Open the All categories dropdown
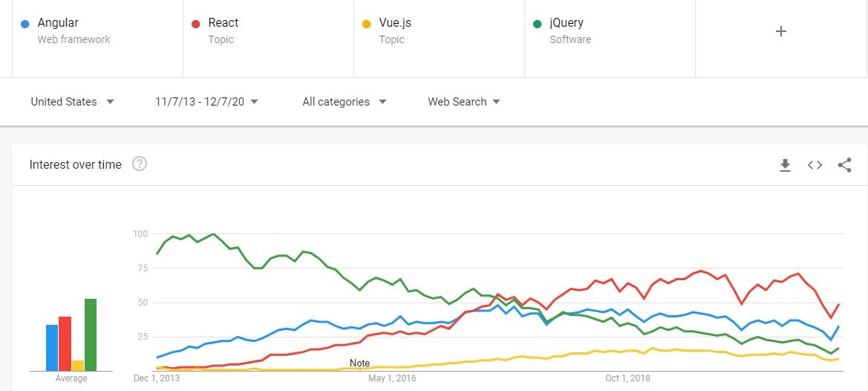Viewport: 868px width, 391px height. [x=345, y=102]
